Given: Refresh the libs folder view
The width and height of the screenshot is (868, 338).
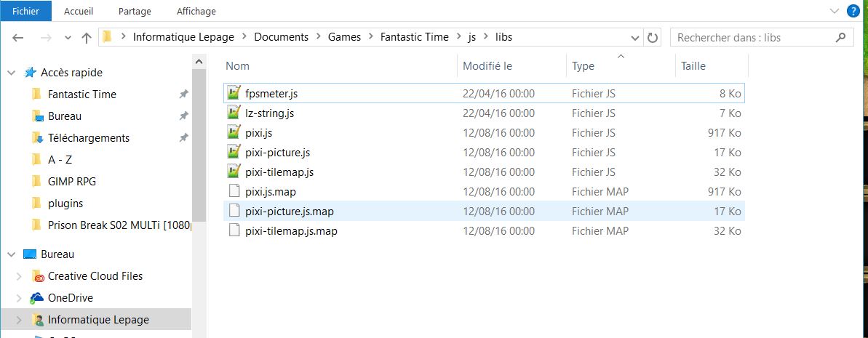Looking at the screenshot, I should pos(653,38).
